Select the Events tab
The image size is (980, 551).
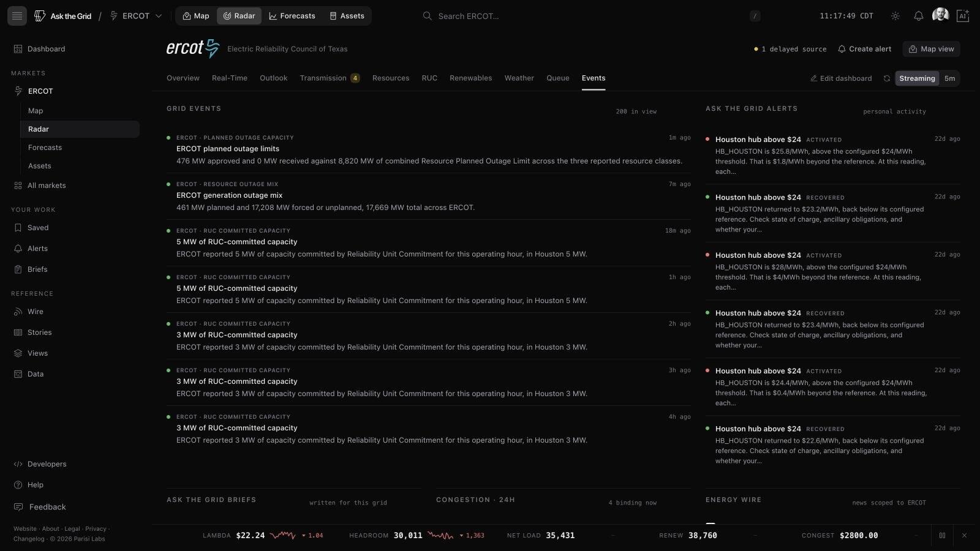pos(594,78)
